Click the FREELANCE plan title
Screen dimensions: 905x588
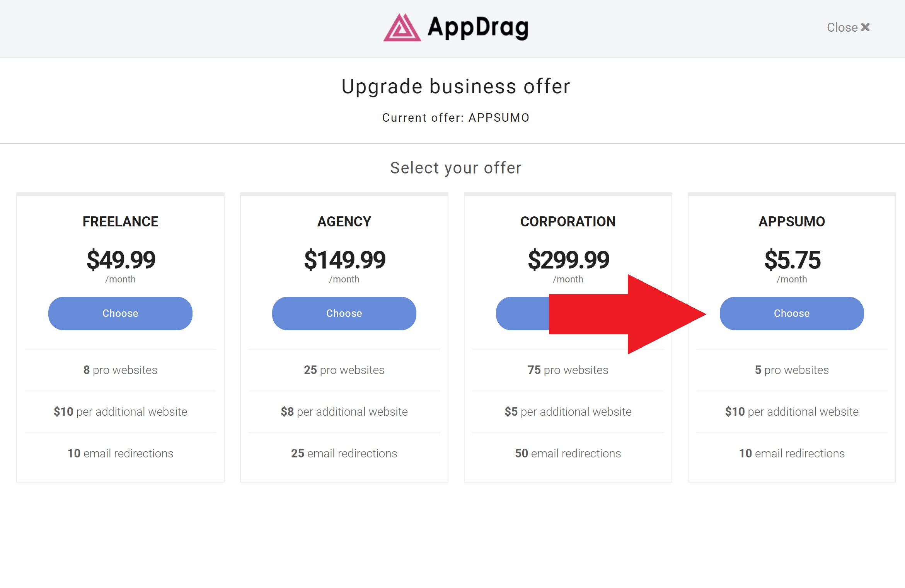point(120,221)
